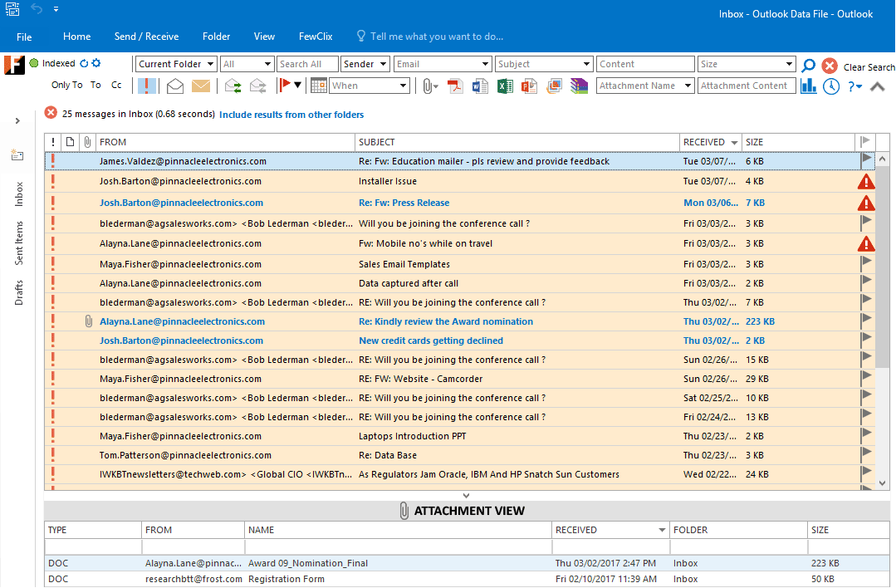896x588 pixels.
Task: Click Include results from other folders link
Action: (x=291, y=115)
